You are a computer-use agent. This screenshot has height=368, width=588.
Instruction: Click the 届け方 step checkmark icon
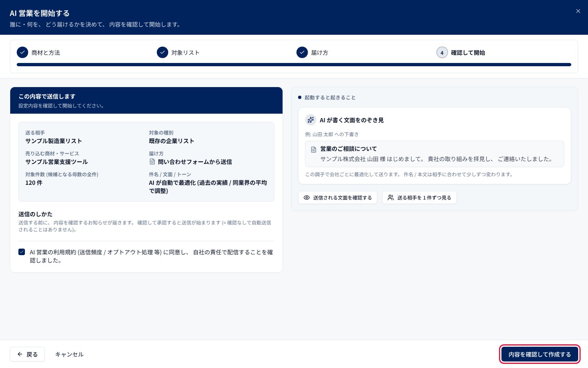pyautogui.click(x=302, y=52)
